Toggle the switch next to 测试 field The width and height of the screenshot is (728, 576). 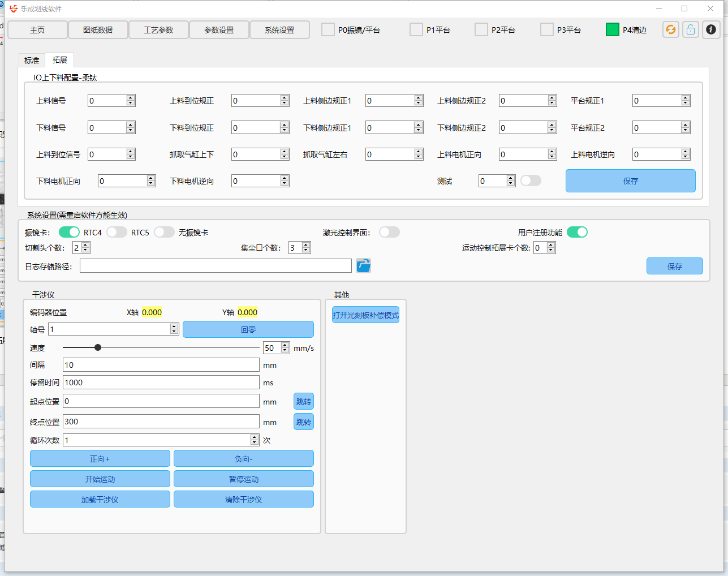pos(531,180)
